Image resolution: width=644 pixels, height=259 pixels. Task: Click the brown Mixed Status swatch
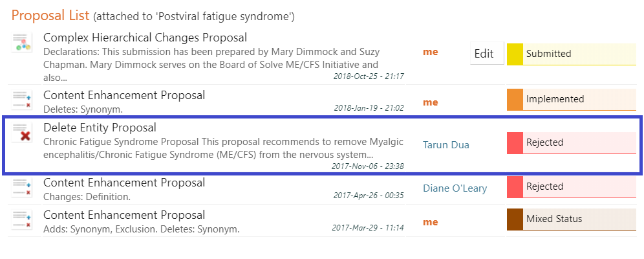[x=515, y=219]
